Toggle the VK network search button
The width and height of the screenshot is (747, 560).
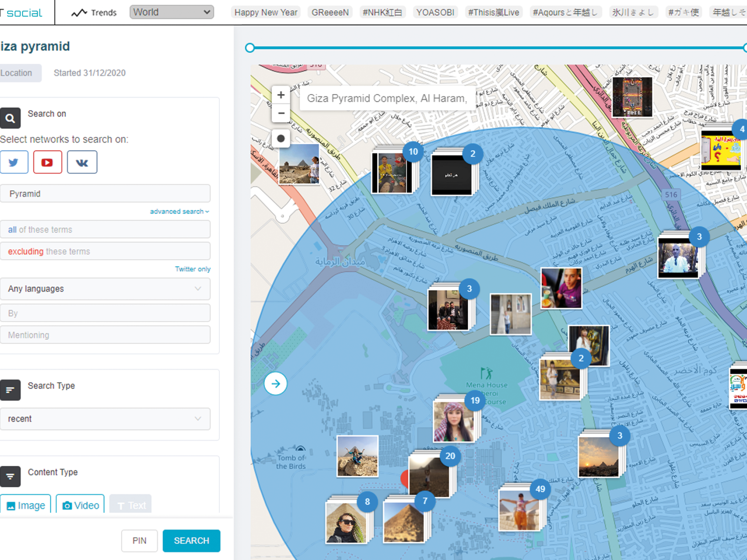click(82, 162)
